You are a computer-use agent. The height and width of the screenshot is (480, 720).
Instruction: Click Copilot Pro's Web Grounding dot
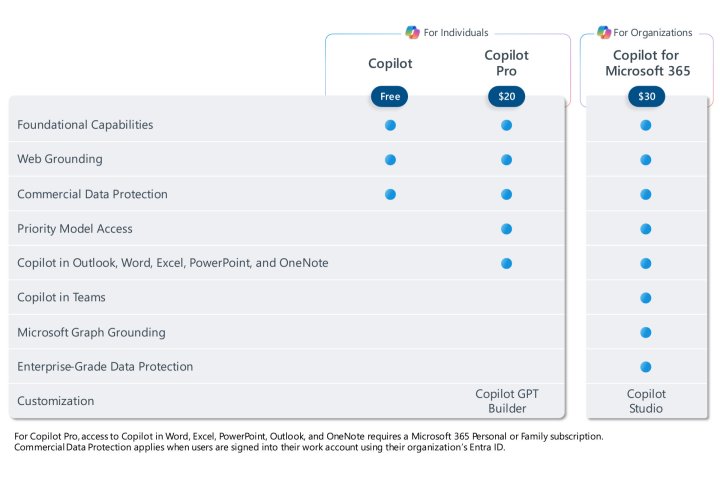tap(506, 160)
